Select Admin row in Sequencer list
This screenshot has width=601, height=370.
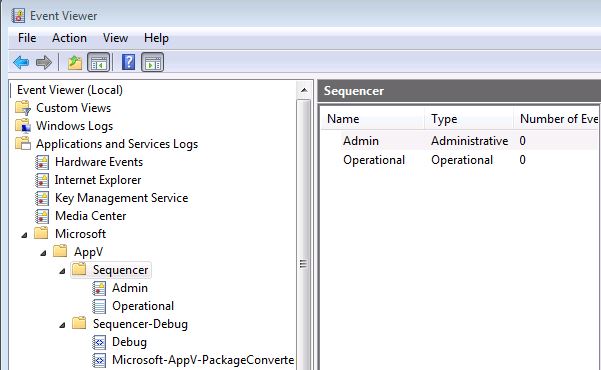[x=459, y=141]
